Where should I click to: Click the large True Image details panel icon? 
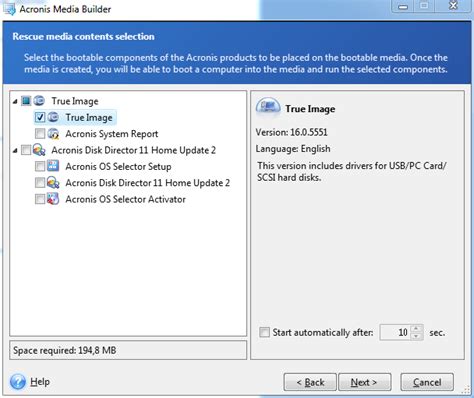click(x=268, y=107)
